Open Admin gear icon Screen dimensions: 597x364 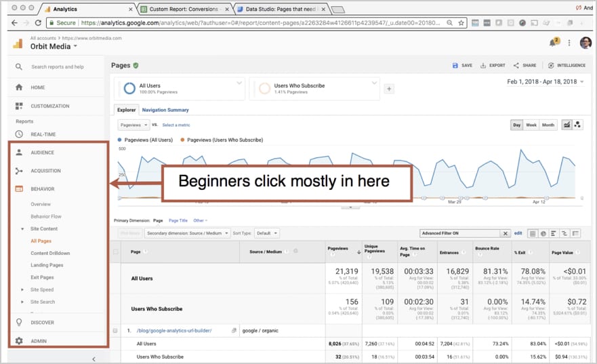[19, 341]
